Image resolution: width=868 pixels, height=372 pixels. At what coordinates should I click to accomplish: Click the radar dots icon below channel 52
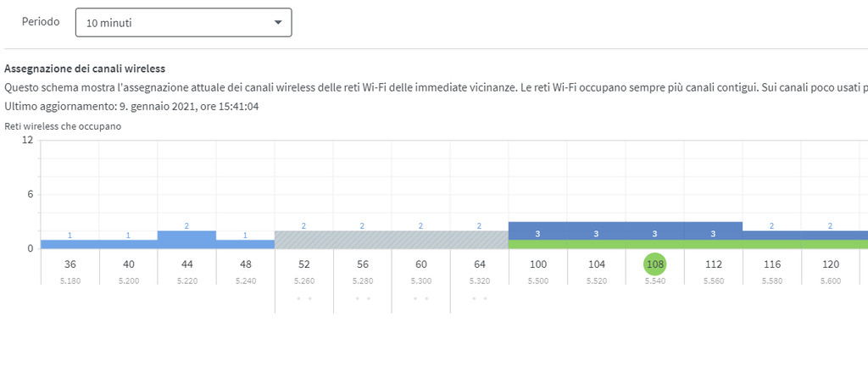tap(304, 298)
